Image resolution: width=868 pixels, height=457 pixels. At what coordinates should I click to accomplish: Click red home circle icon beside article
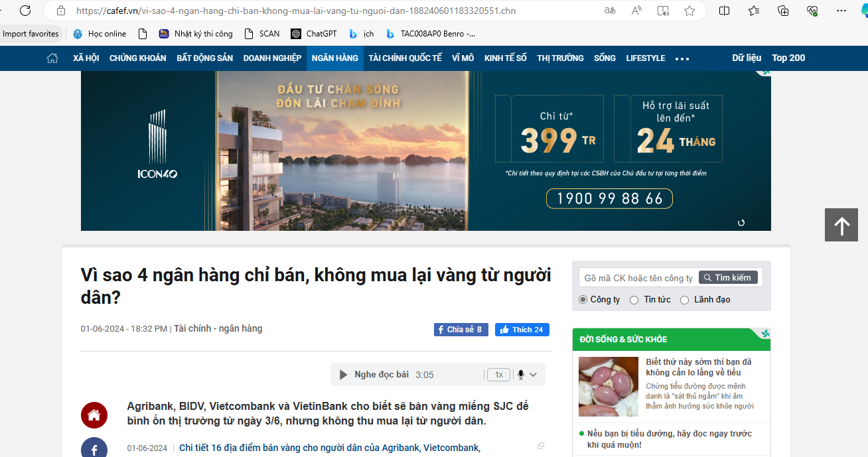click(x=94, y=415)
